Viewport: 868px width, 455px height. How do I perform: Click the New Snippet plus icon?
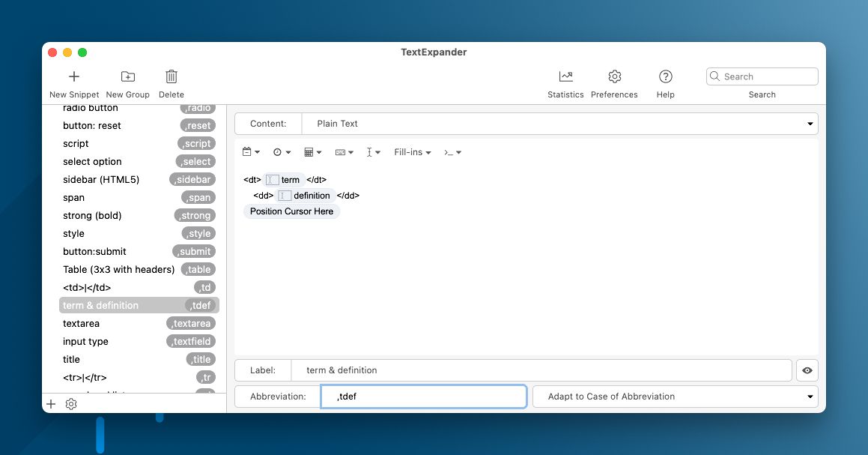tap(74, 76)
